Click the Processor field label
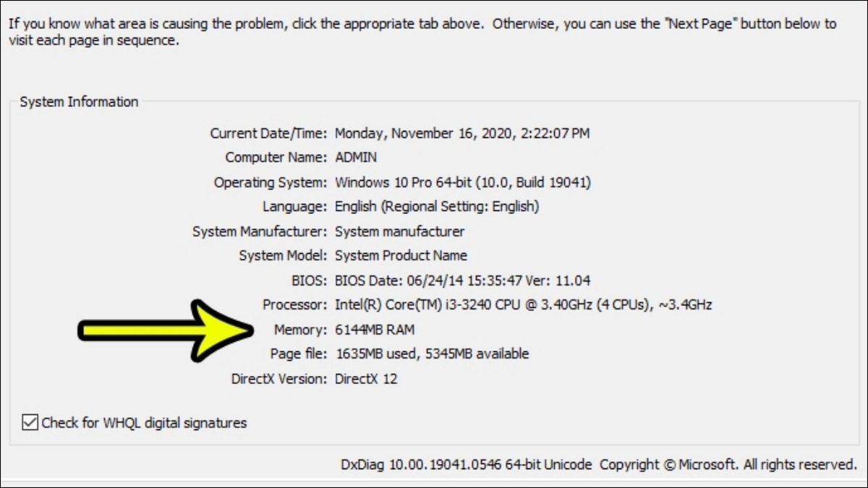The image size is (868, 488). point(295,305)
